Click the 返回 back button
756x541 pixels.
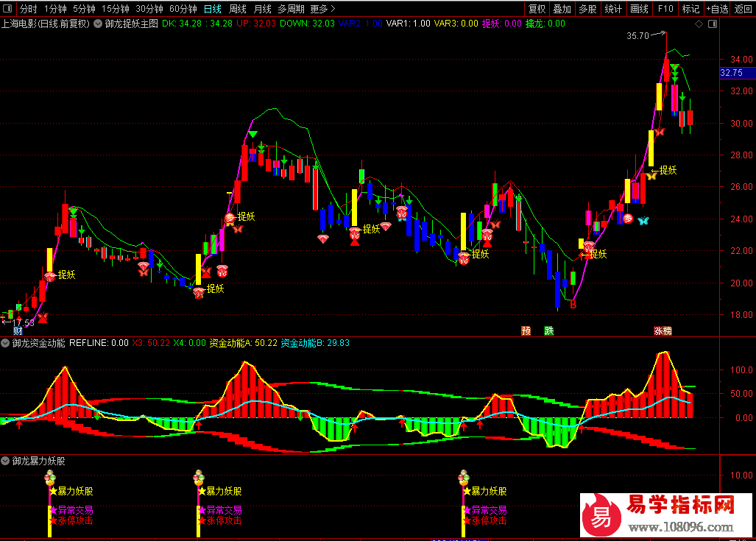[743, 9]
